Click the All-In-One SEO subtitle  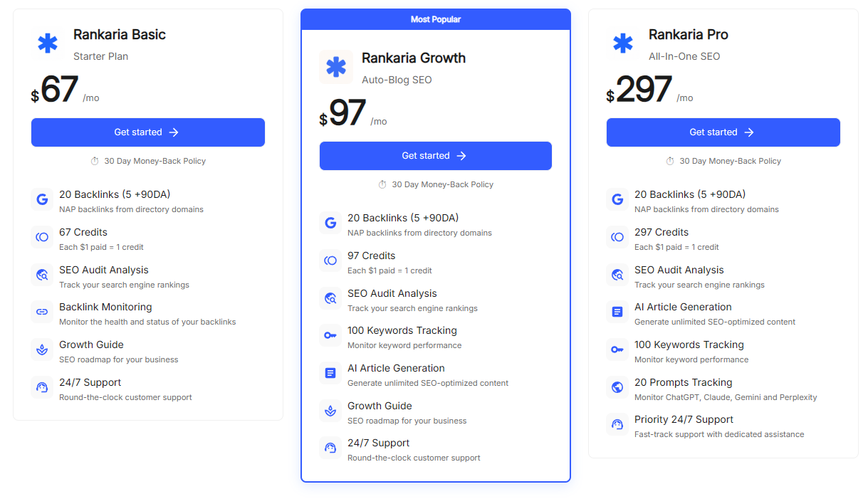coord(684,56)
